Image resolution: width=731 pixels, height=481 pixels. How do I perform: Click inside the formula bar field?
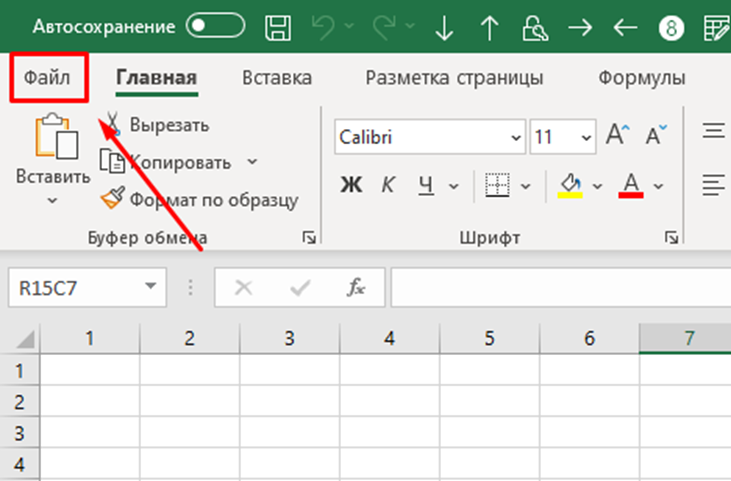coord(561,288)
